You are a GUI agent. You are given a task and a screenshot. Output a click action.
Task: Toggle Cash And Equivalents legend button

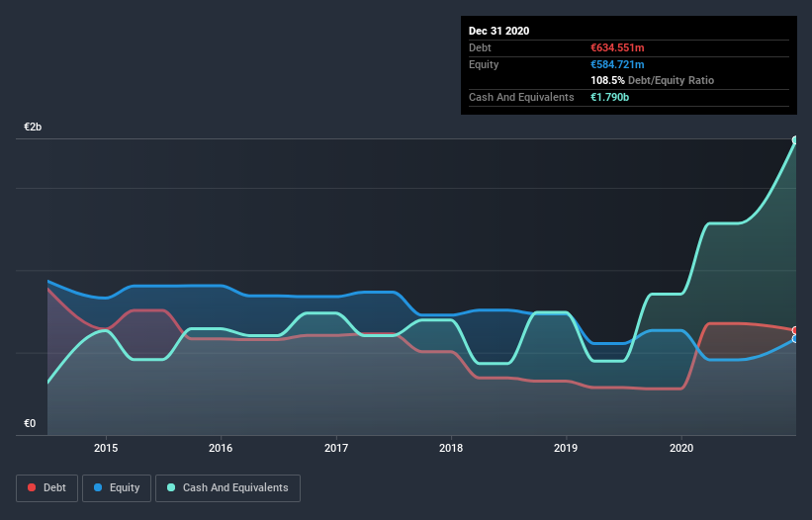pos(227,488)
